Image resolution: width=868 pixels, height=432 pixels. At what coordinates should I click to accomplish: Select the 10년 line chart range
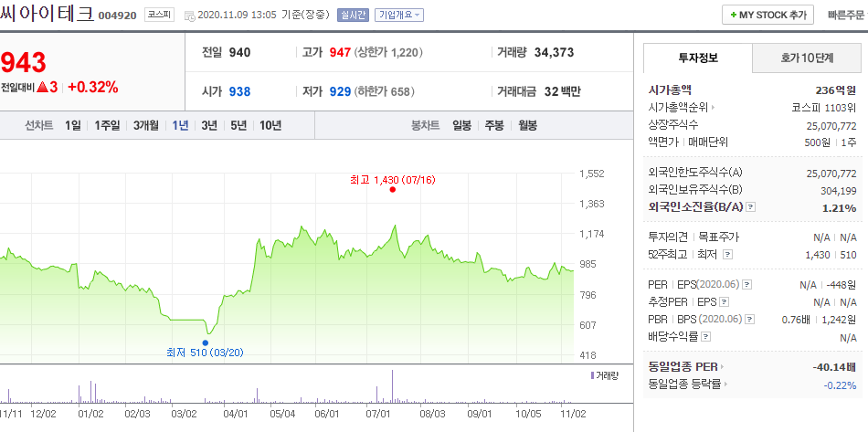270,125
